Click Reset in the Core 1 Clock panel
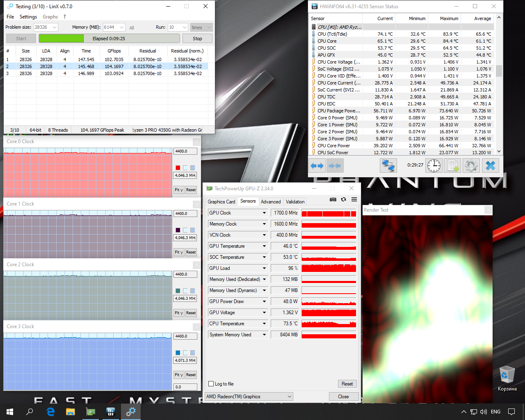Screen dimensions: 525x420 tap(191, 252)
